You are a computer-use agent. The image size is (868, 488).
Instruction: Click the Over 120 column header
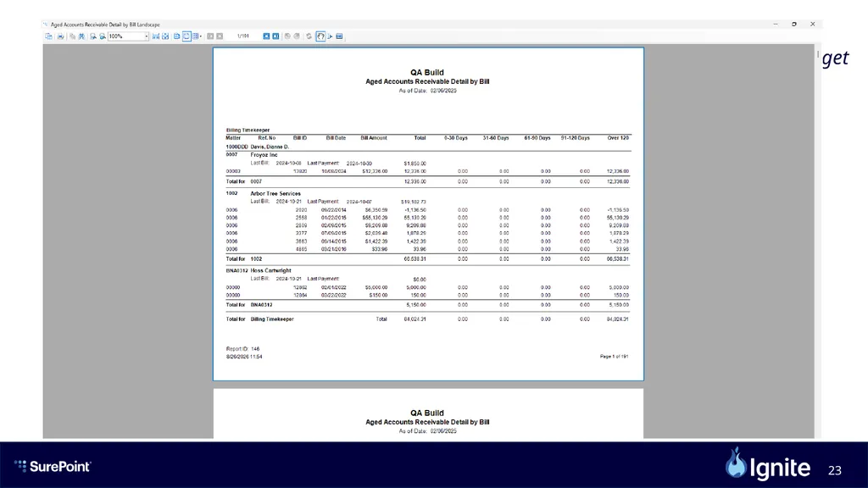pyautogui.click(x=618, y=138)
